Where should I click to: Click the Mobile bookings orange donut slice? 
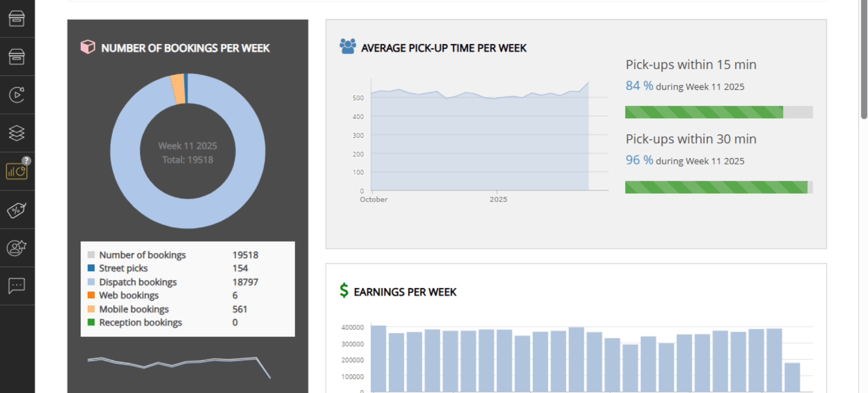[x=179, y=89]
